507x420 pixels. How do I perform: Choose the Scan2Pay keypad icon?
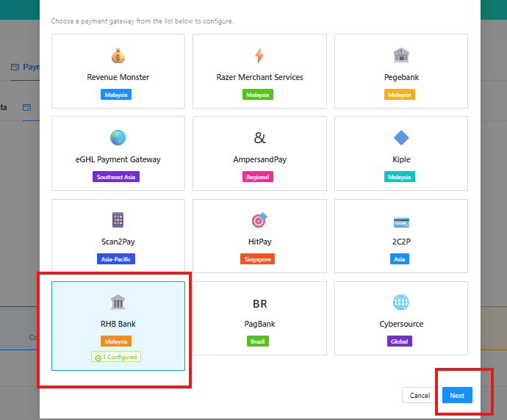pyautogui.click(x=118, y=220)
